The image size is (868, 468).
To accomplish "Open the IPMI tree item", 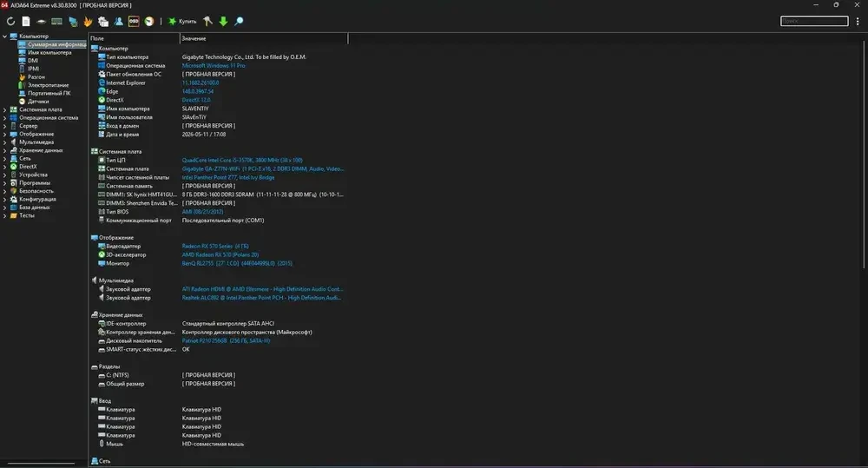I will (x=33, y=69).
